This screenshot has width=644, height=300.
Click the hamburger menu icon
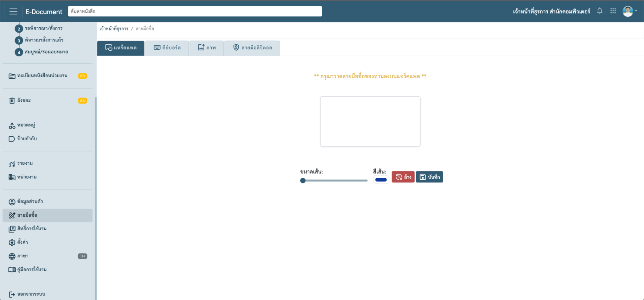[13, 11]
